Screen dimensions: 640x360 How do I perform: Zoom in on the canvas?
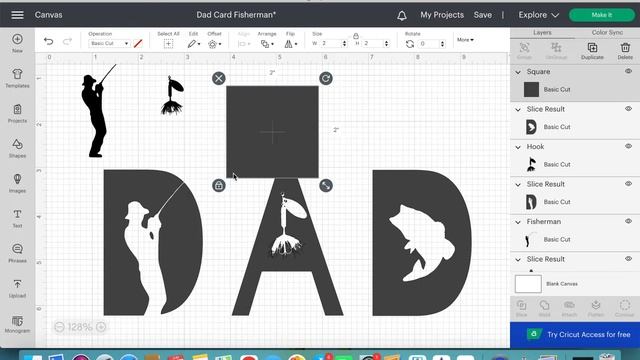click(x=101, y=327)
